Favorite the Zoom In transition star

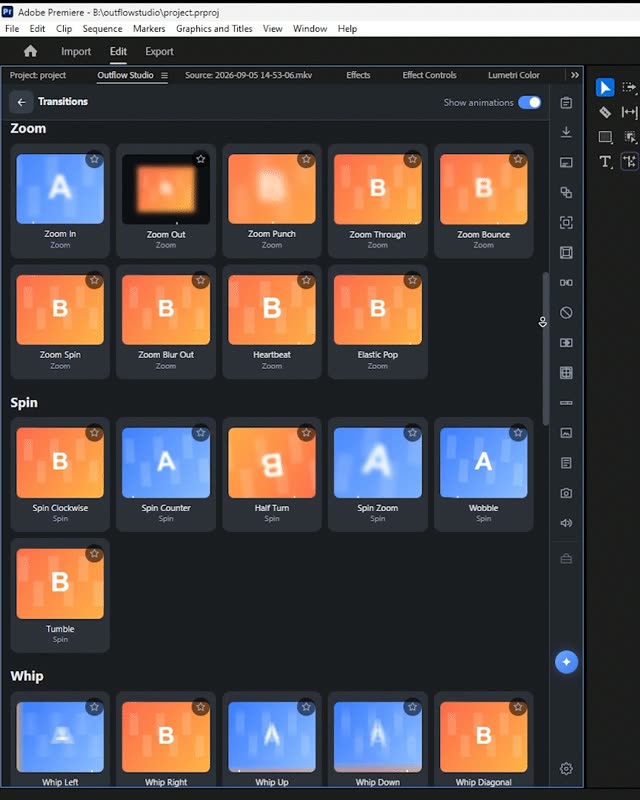tap(94, 159)
